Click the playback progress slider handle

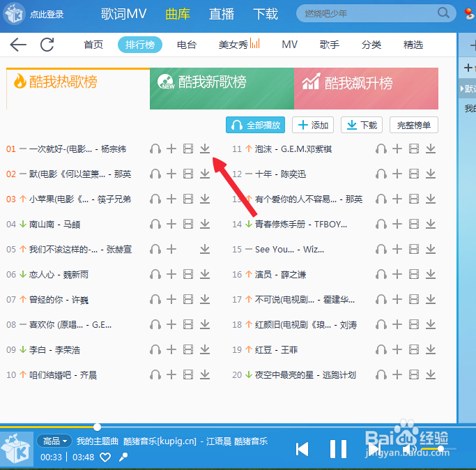coord(97,427)
